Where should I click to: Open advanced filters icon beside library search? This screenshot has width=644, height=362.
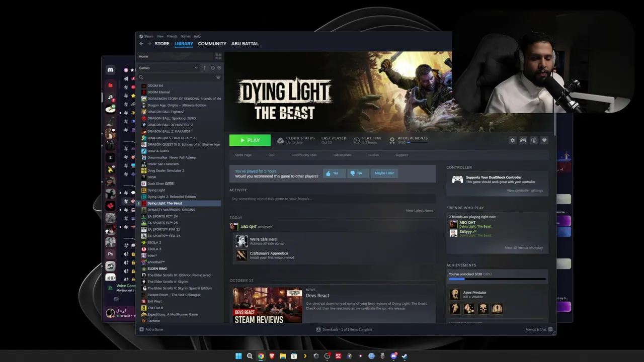218,77
